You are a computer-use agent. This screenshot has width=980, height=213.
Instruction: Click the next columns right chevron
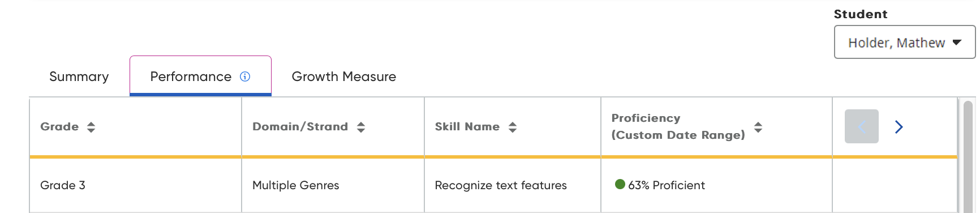(899, 126)
